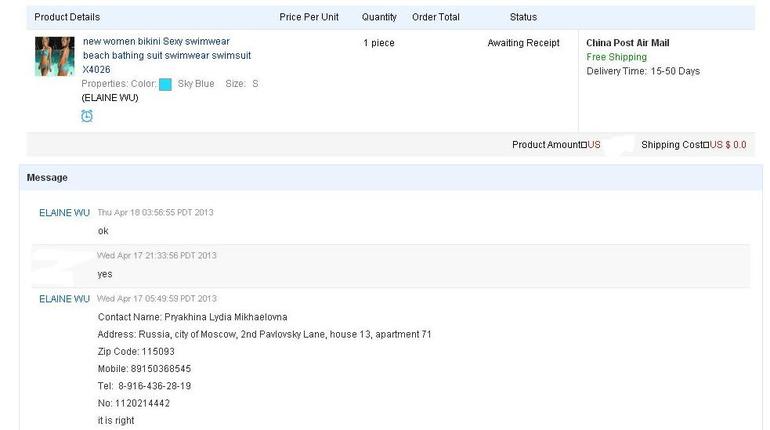Screen dimensions: 770x430
Task: Click the Quantity column header
Action: coord(379,17)
